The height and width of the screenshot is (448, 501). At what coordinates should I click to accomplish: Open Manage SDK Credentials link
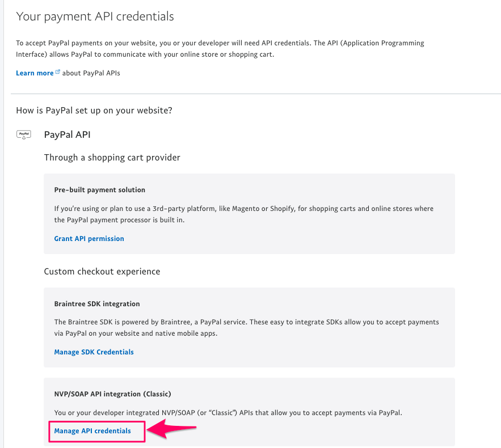point(94,352)
